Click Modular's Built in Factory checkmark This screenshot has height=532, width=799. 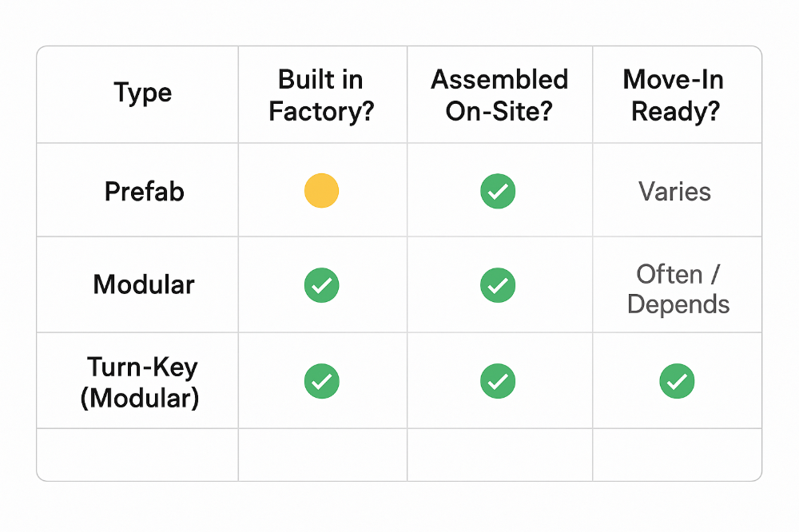click(x=322, y=285)
